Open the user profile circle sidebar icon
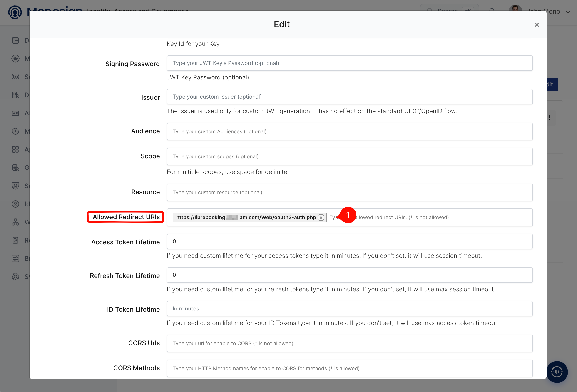Viewport: 577px width, 392px height. [x=15, y=204]
